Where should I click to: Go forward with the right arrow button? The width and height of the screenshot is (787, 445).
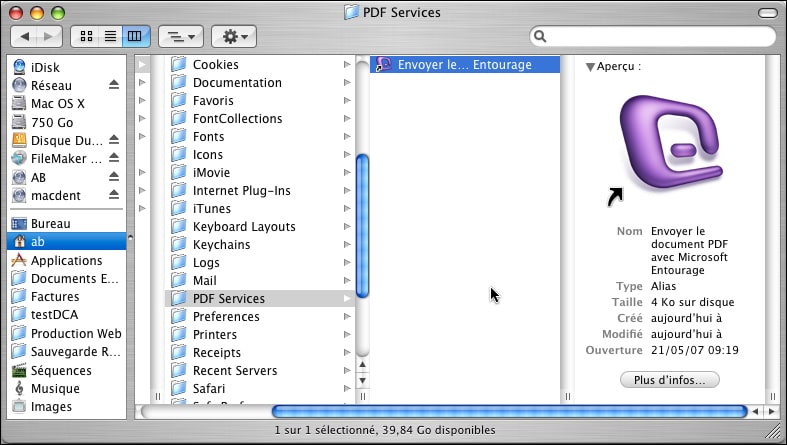(x=49, y=36)
